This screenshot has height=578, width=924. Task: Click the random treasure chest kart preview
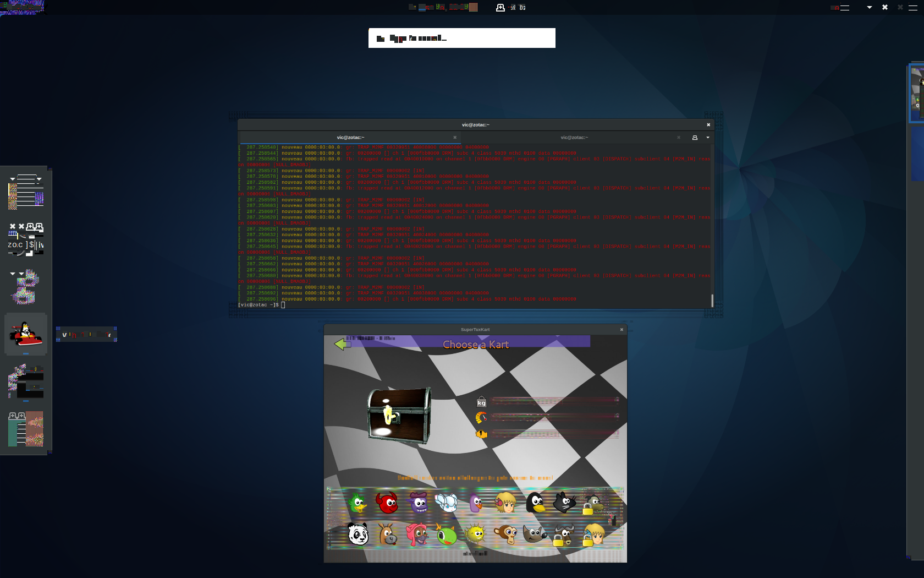pyautogui.click(x=399, y=416)
